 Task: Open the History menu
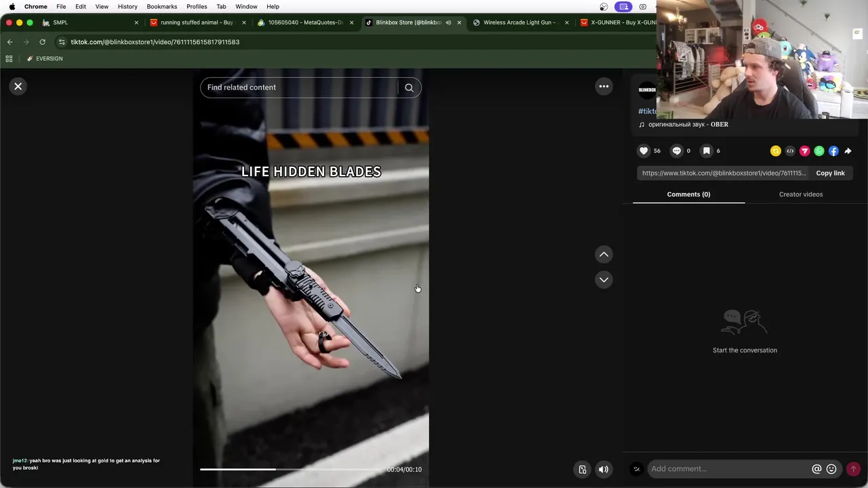(127, 7)
